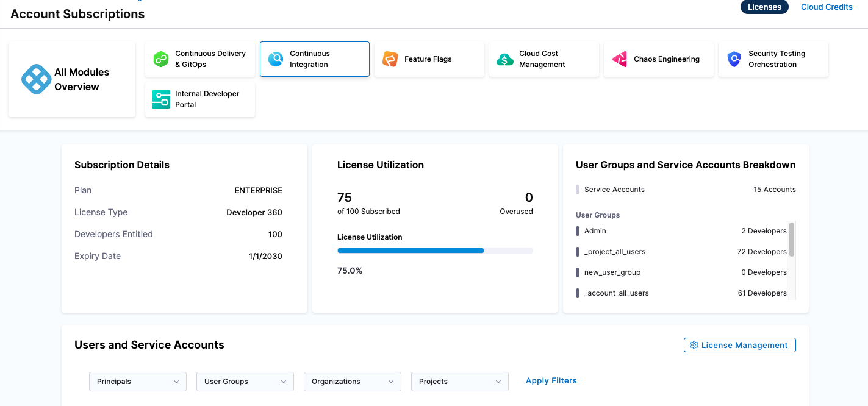The height and width of the screenshot is (406, 868).
Task: Open the User Groups filter dropdown
Action: pyautogui.click(x=245, y=382)
